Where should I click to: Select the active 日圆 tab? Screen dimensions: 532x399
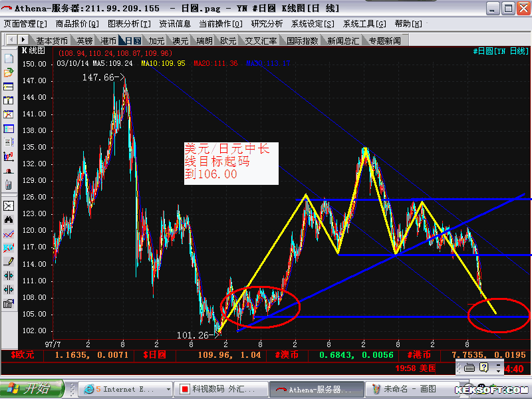click(132, 41)
